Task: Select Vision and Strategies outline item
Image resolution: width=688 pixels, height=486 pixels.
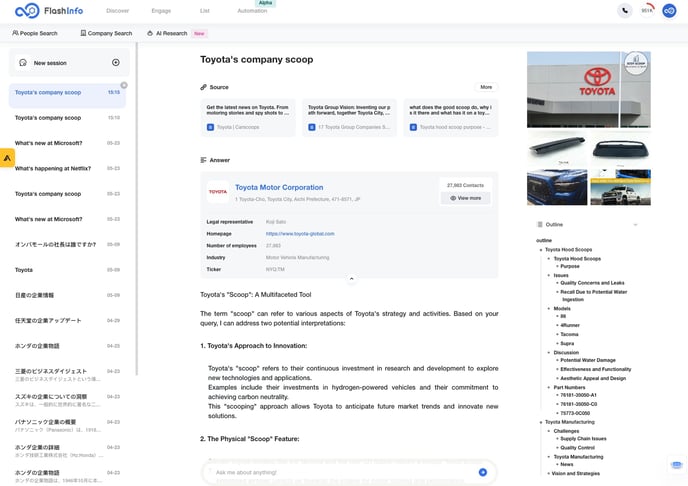Action: (x=576, y=473)
